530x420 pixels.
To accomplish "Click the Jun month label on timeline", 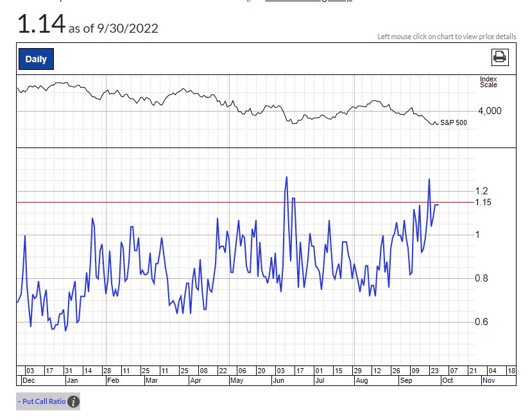I will coord(279,380).
